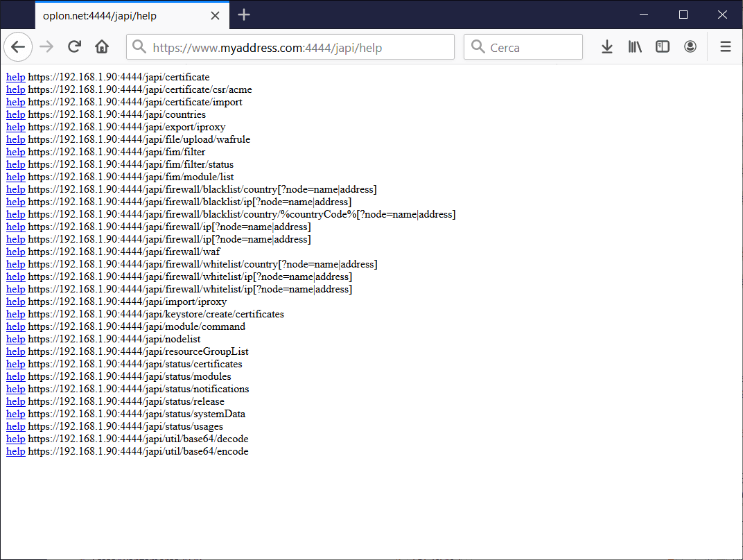Click the magnifier icon in Cerca box
This screenshot has height=560, width=743.
pyautogui.click(x=478, y=46)
